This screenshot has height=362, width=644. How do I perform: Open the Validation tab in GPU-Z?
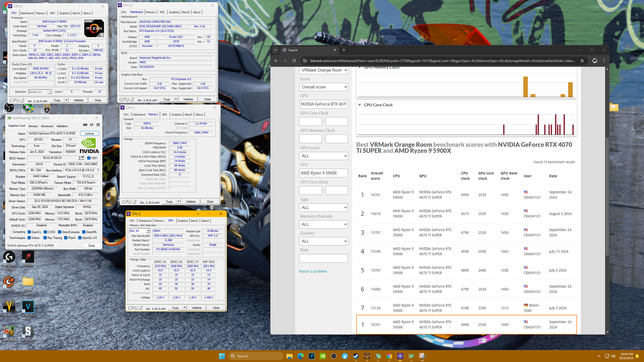click(x=62, y=126)
